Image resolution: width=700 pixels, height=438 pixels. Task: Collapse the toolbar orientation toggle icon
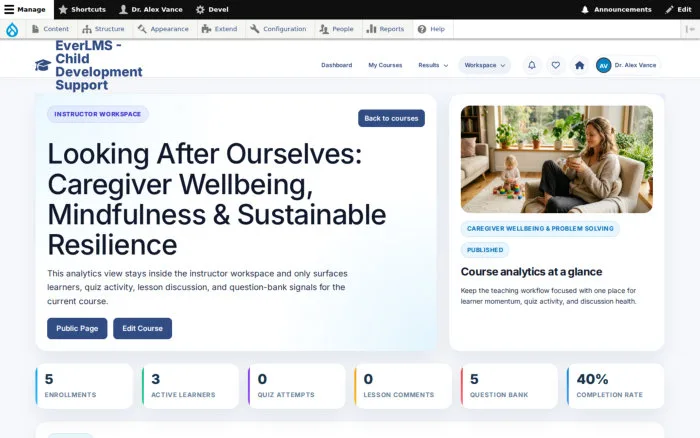click(690, 29)
